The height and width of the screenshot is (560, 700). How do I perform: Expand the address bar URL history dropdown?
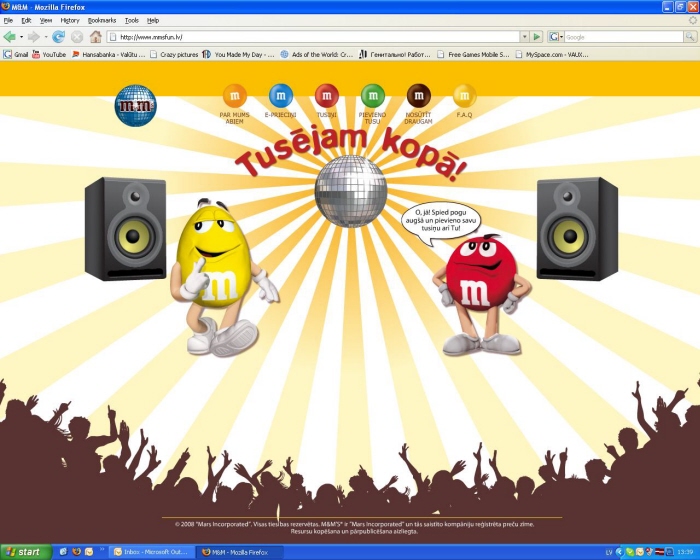click(525, 37)
